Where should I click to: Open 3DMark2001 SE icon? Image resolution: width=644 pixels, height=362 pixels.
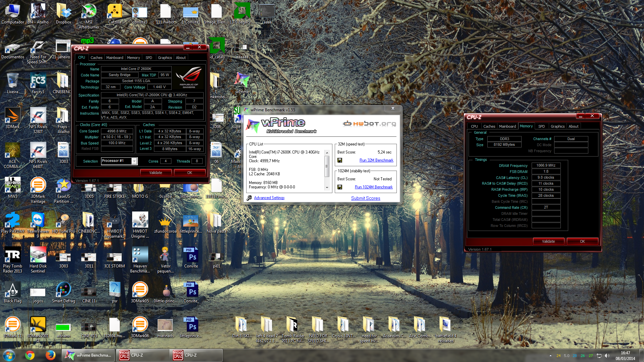pyautogui.click(x=38, y=330)
